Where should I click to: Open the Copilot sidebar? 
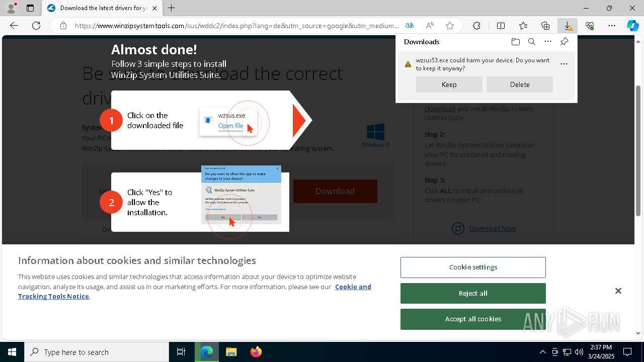tap(633, 26)
